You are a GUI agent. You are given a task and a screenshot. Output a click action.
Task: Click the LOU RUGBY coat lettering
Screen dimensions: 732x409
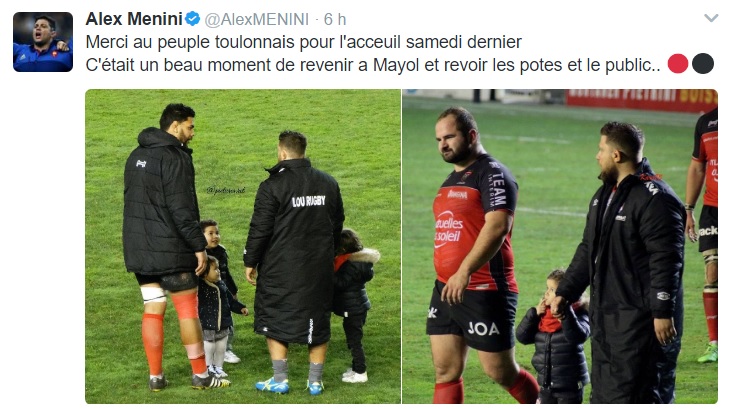coord(309,201)
